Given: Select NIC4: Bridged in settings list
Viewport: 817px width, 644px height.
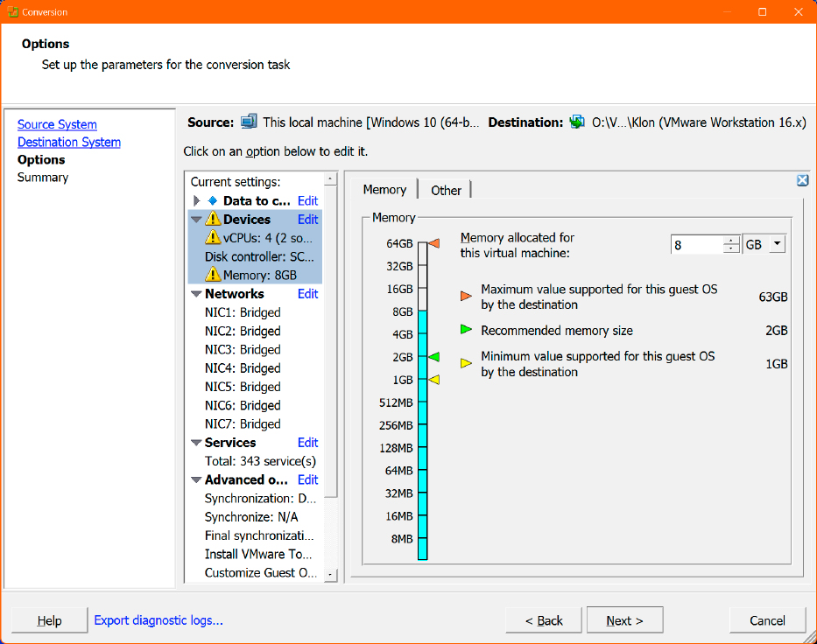Looking at the screenshot, I should click(x=243, y=368).
